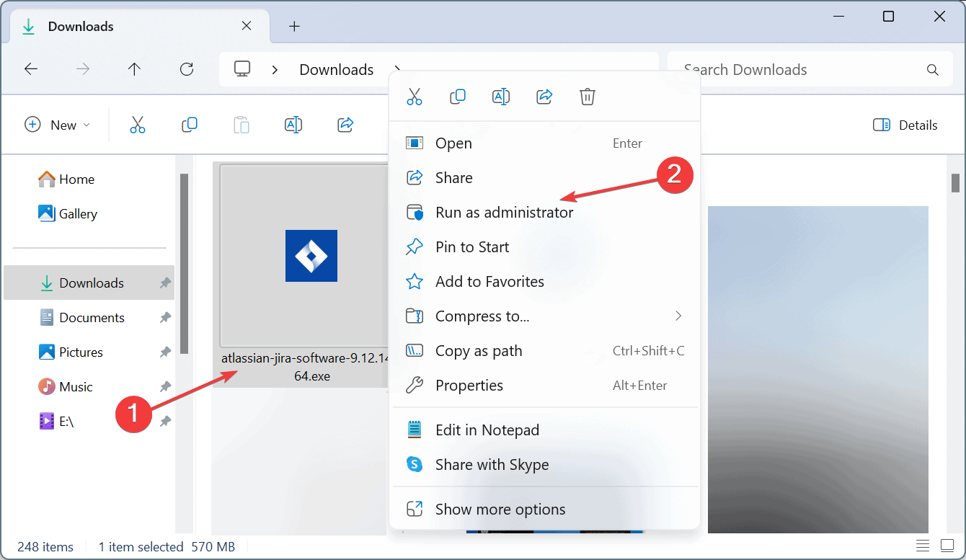966x560 pixels.
Task: Click the Share icon in context menu top row
Action: [x=545, y=97]
